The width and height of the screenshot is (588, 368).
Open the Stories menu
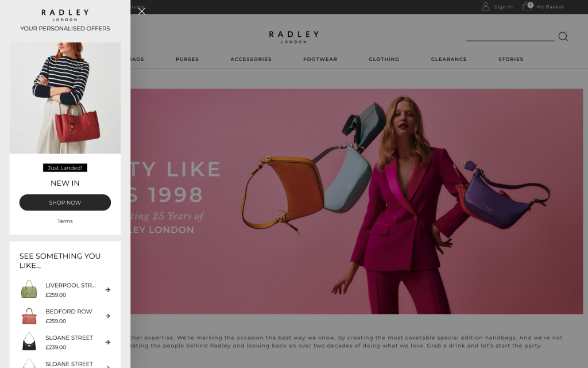510,59
